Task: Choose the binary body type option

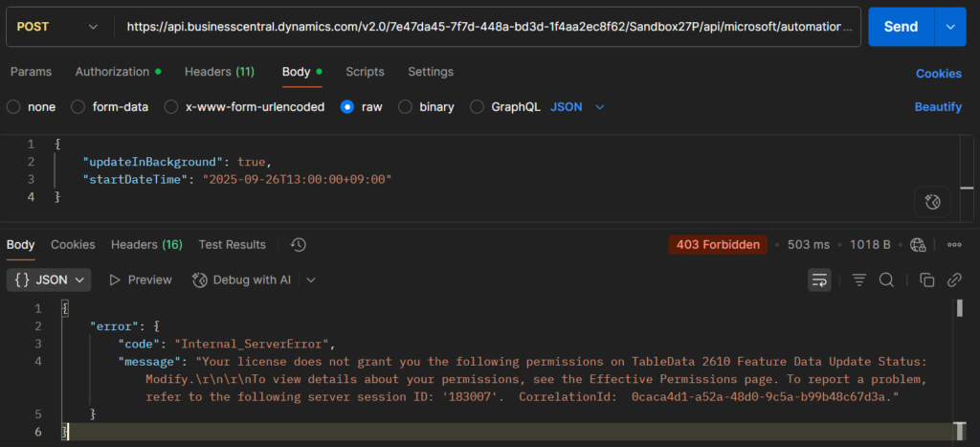Action: click(x=406, y=107)
